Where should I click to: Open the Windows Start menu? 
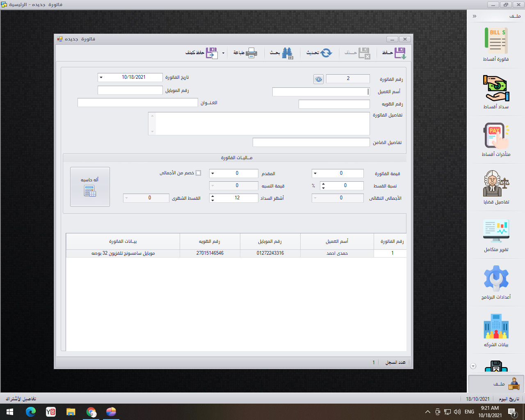pyautogui.click(x=10, y=412)
